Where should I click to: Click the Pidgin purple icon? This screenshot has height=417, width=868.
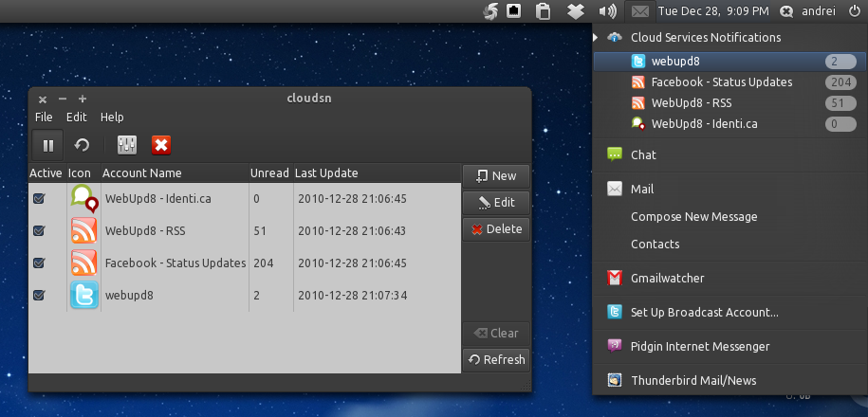click(615, 346)
